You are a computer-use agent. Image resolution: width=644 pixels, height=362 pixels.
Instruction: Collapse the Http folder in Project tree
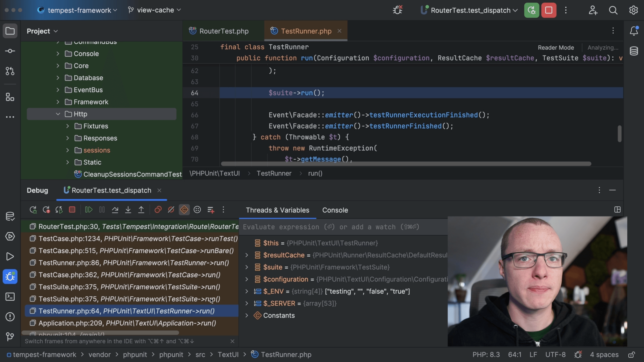[58, 114]
